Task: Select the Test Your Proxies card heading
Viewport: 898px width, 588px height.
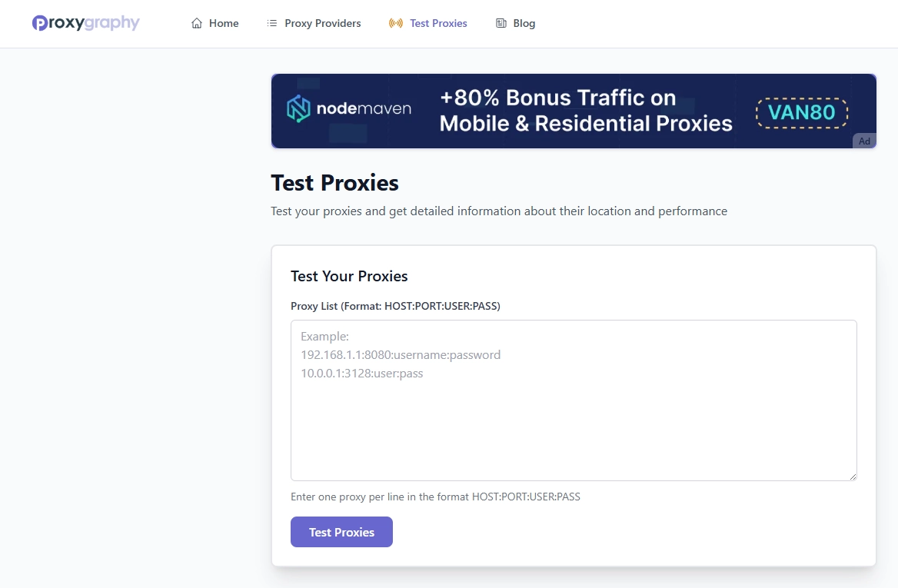Action: tap(349, 276)
